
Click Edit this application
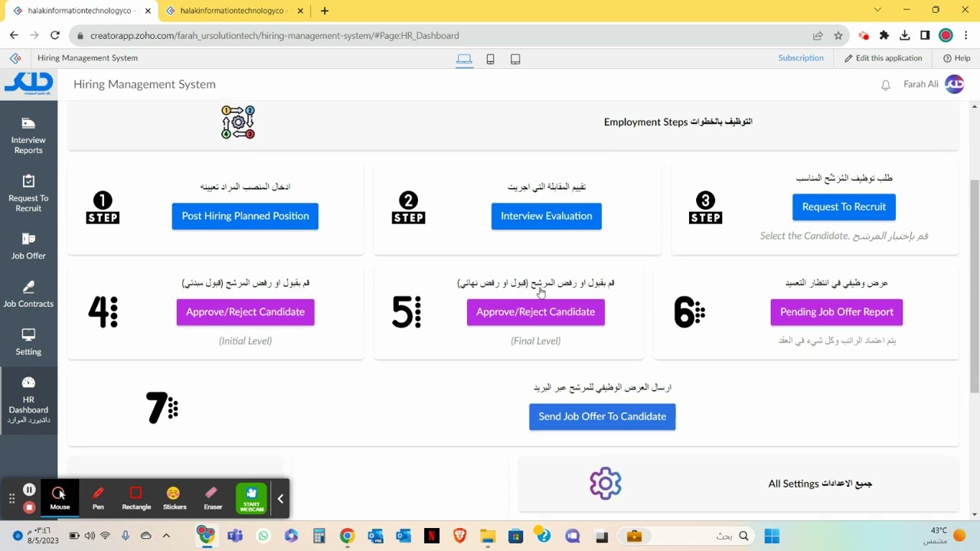pyautogui.click(x=884, y=58)
